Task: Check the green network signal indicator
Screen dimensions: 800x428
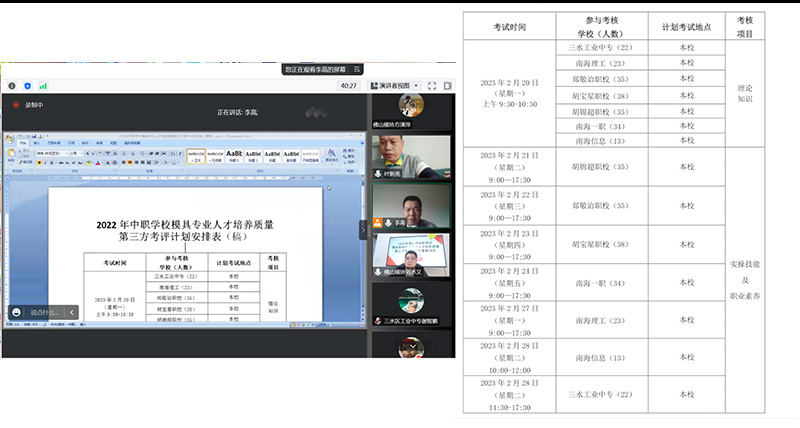Action: point(42,86)
